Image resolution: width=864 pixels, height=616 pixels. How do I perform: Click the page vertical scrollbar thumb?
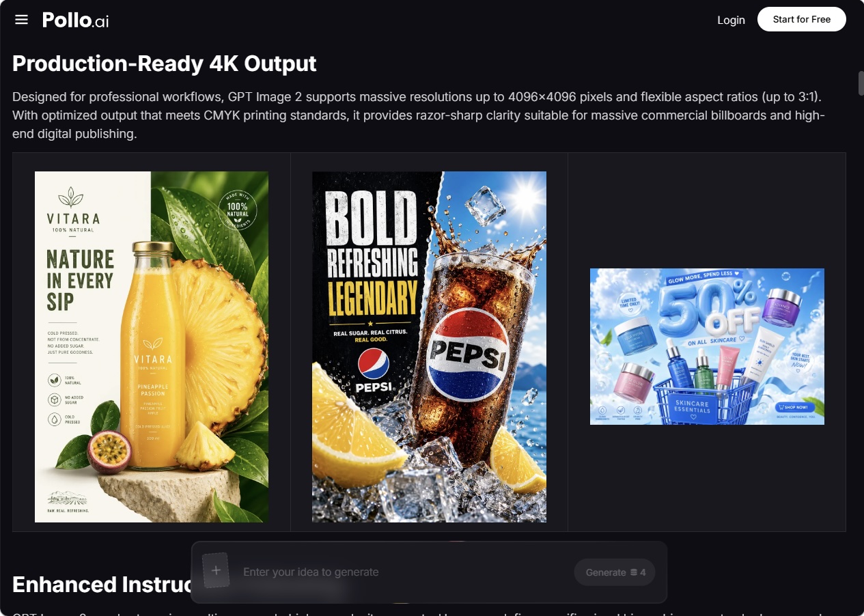861,83
